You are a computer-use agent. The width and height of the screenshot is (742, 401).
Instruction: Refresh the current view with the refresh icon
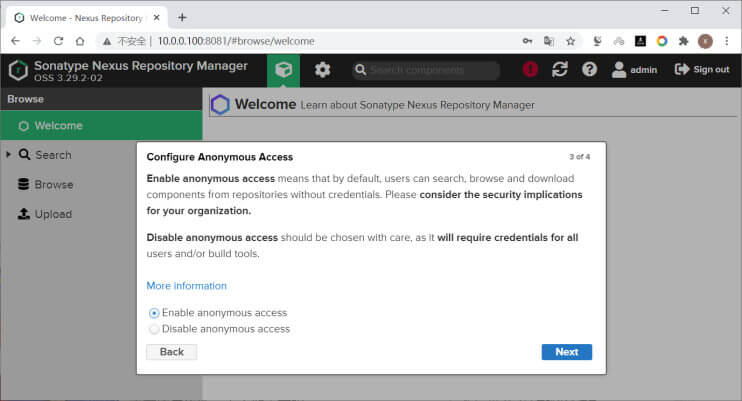click(559, 70)
